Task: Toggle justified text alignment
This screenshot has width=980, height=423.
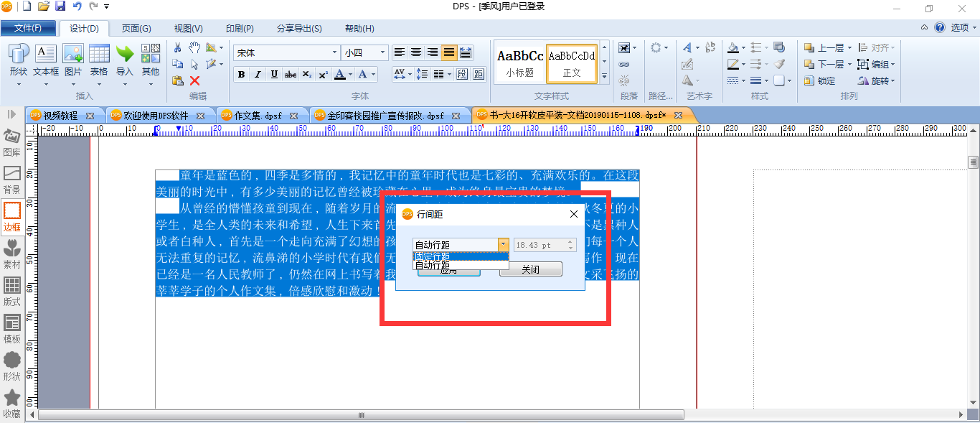Action: coord(449,52)
